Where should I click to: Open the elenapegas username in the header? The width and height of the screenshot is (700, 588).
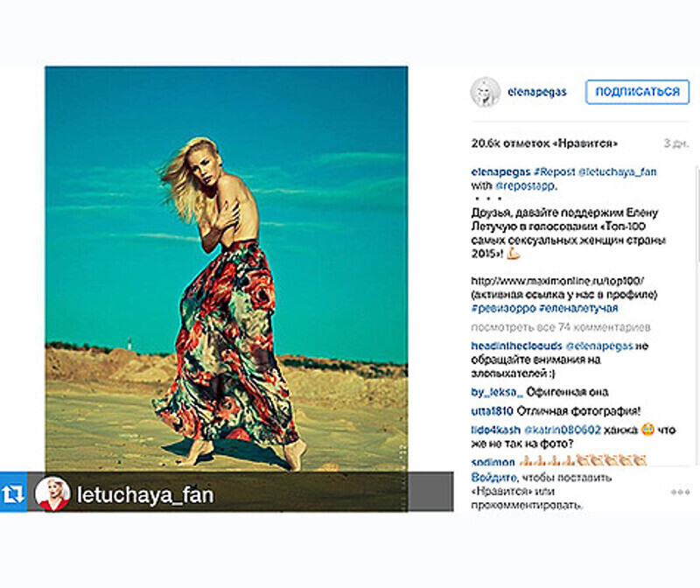[536, 92]
